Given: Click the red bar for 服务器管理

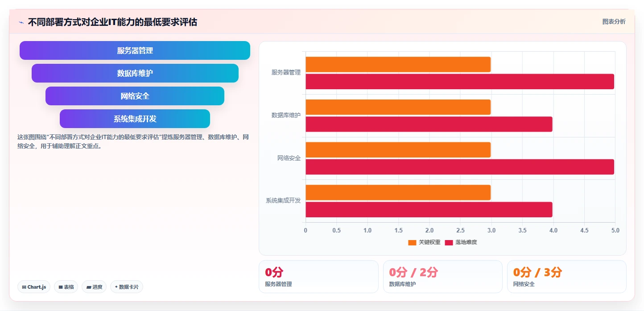Looking at the screenshot, I should pos(460,82).
